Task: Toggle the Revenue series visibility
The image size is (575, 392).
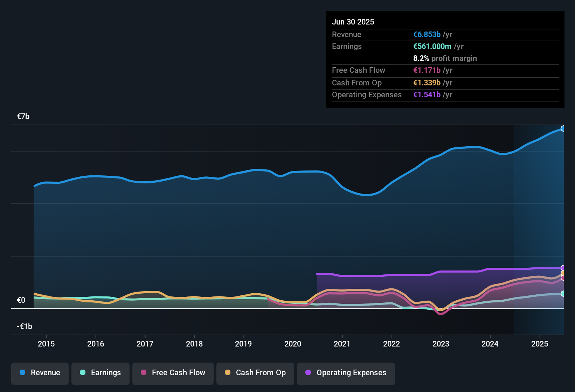Action: coord(40,373)
